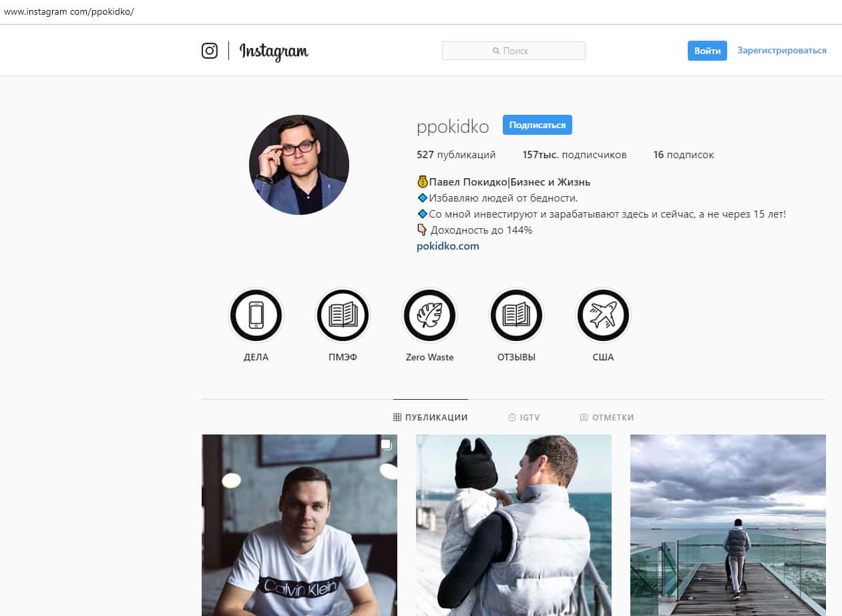The width and height of the screenshot is (842, 616).
Task: Open the ОТЗЫВЫ highlight story
Action: tap(516, 316)
